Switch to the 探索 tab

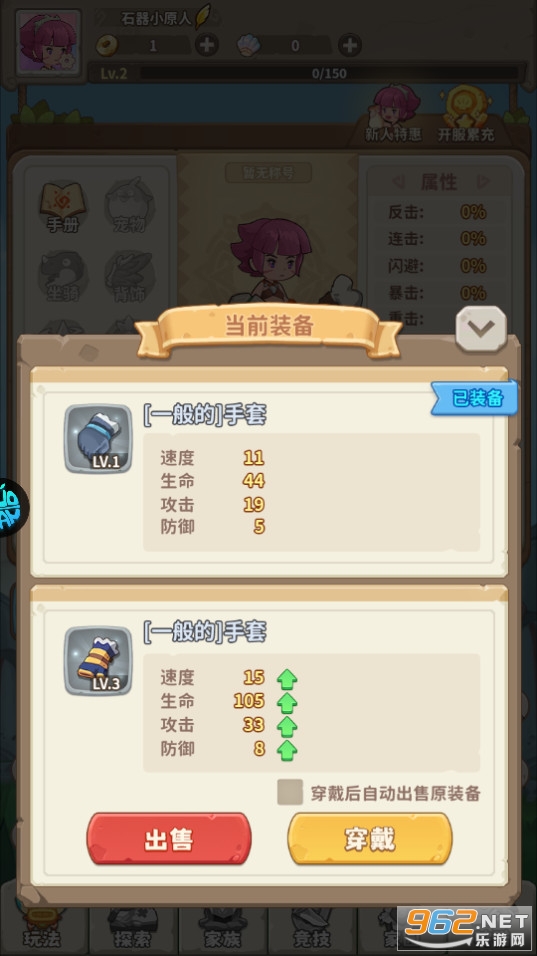[x=133, y=930]
